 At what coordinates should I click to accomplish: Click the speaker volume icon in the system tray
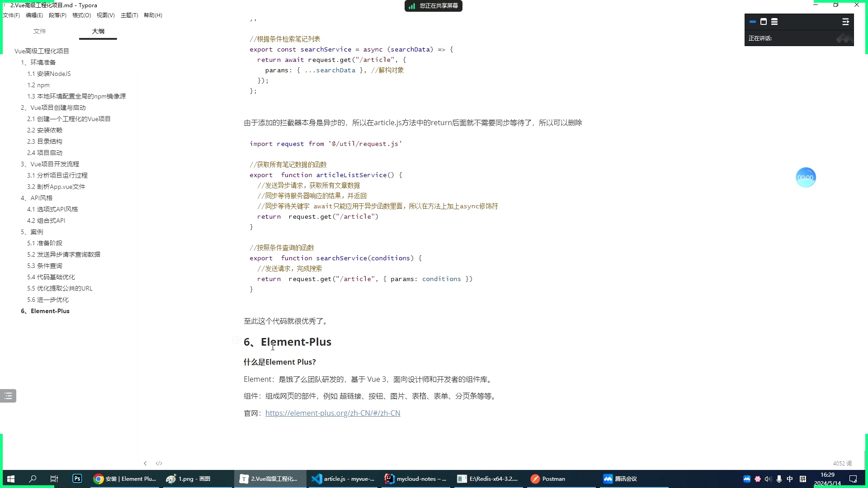[x=768, y=479]
